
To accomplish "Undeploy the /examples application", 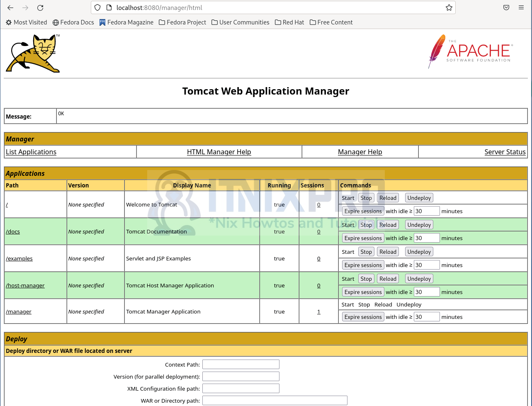I will [419, 252].
